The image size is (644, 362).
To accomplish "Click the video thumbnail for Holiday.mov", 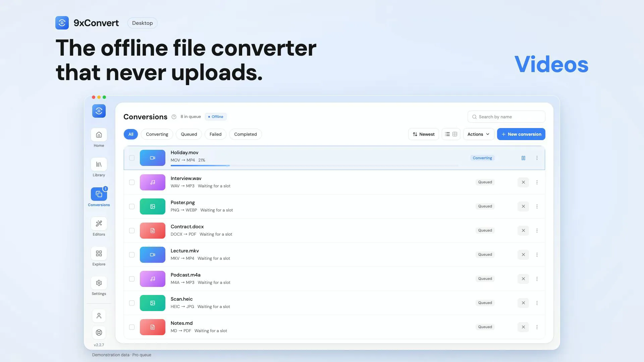I will click(153, 158).
